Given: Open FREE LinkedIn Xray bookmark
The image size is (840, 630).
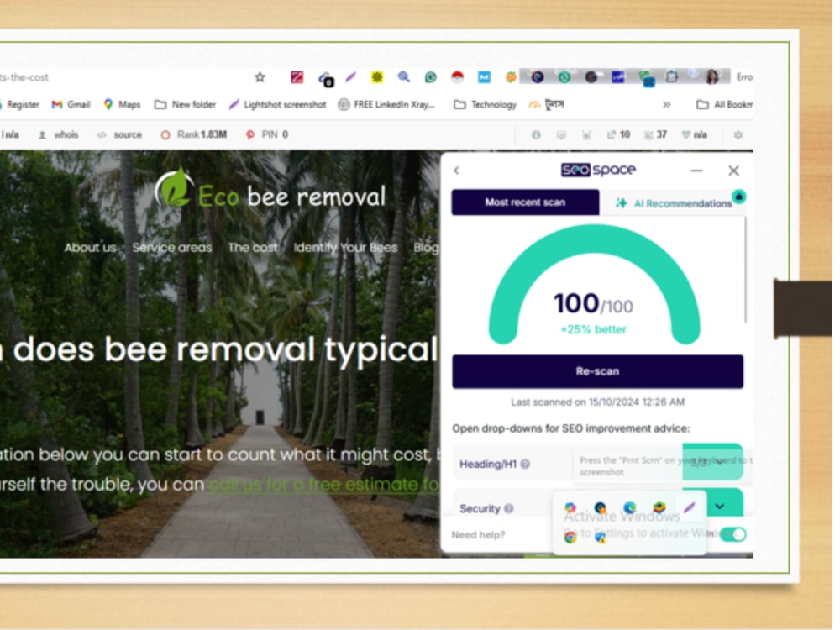Looking at the screenshot, I should pos(386,104).
